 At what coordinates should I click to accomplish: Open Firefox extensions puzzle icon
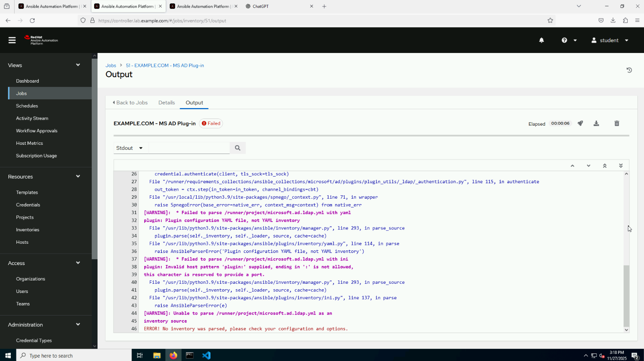point(625,20)
